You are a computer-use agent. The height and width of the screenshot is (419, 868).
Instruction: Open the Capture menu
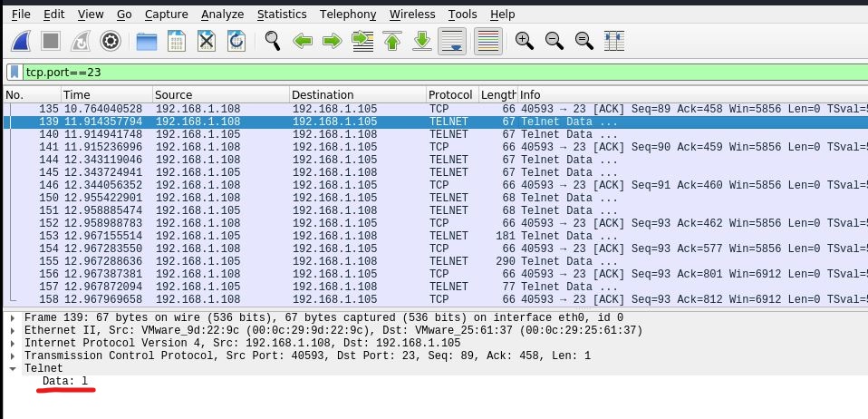pos(167,15)
